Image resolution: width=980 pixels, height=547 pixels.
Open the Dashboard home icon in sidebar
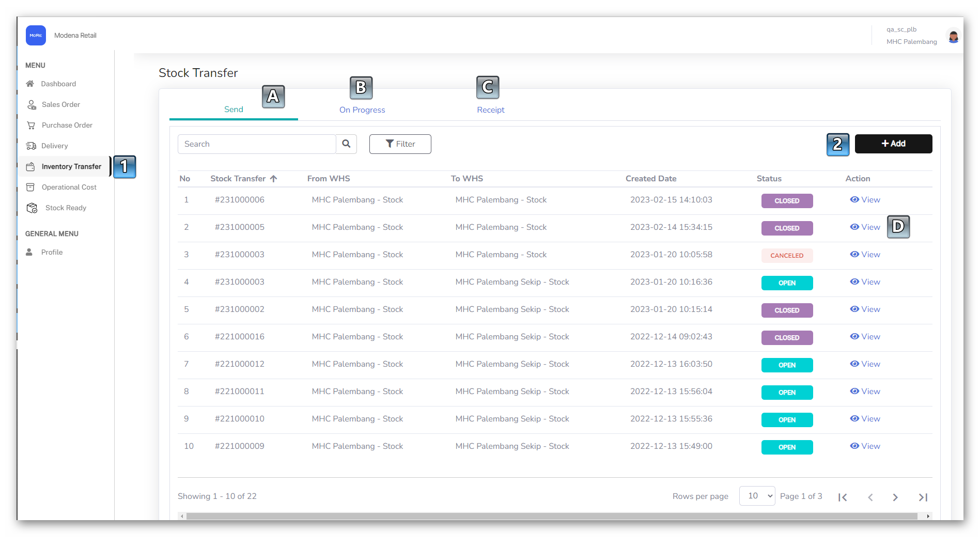pos(30,84)
